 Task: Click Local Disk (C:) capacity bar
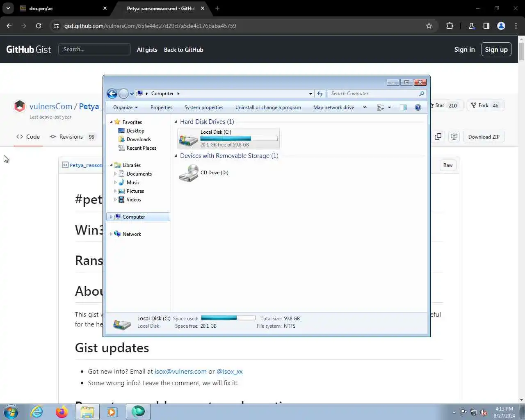[239, 139]
